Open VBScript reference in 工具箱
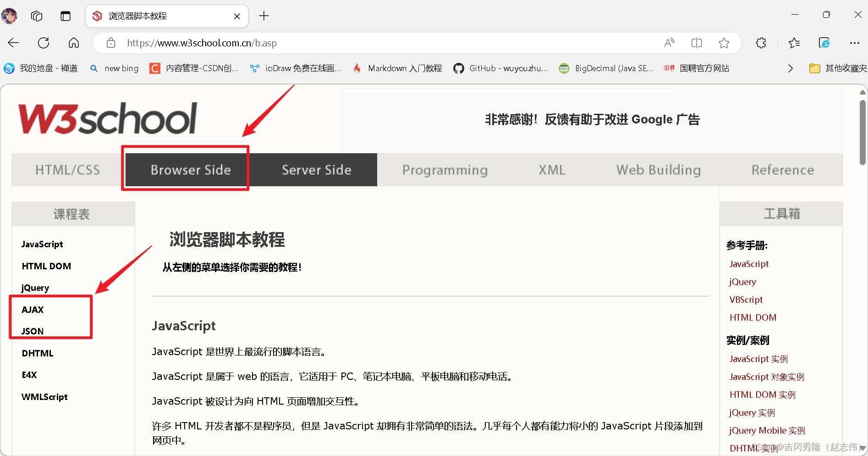Image resolution: width=868 pixels, height=456 pixels. tap(746, 300)
